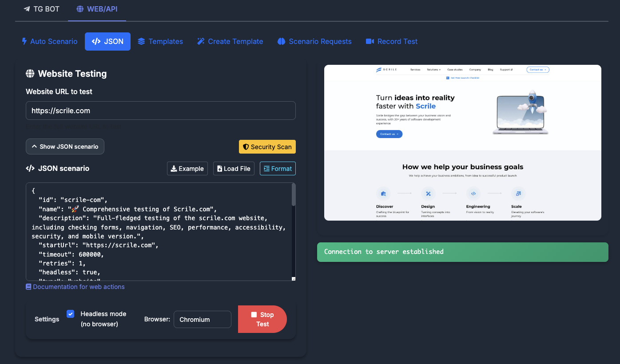Format the JSON using the Format icon
620x364 pixels.
(x=268, y=168)
